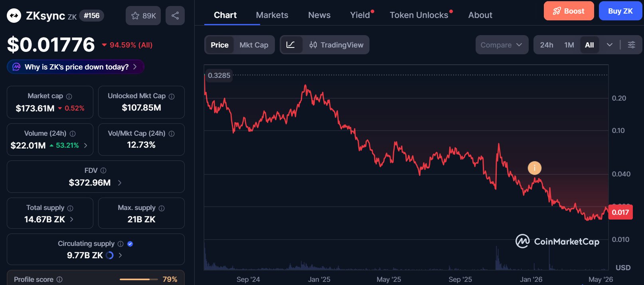The image size is (644, 285).
Task: Click the Circulating supply verified badge
Action: [130, 244]
